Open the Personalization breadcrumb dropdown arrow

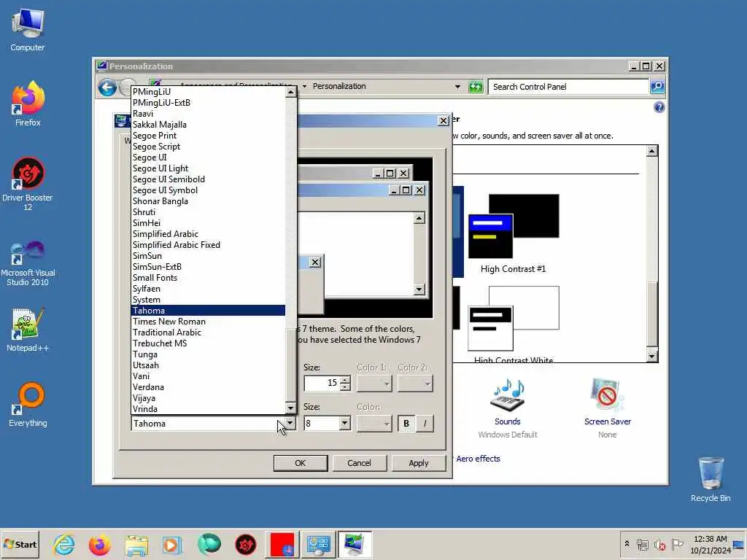pos(304,87)
